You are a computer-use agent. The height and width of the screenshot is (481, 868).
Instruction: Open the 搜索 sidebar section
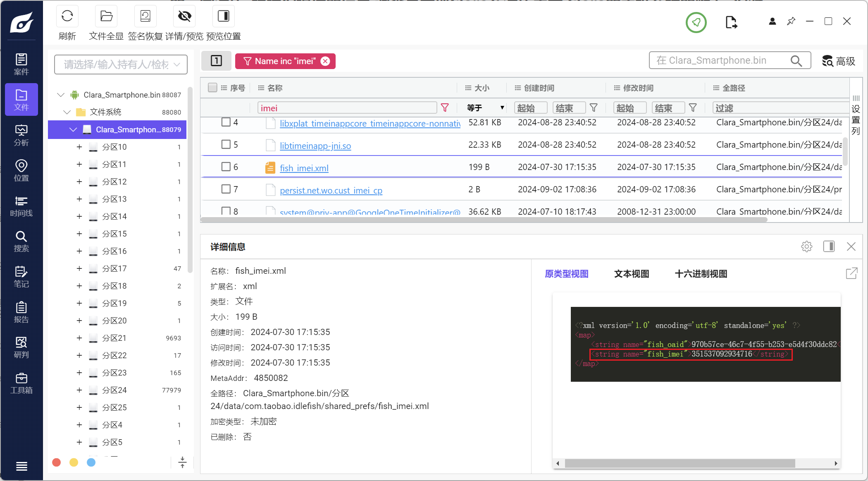pyautogui.click(x=21, y=242)
